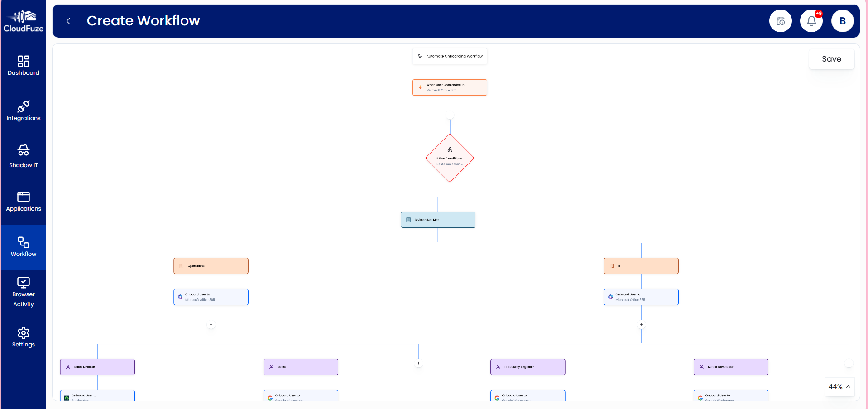Click the branch icon inside If Else Conditions diamond
This screenshot has width=868, height=409.
(450, 149)
